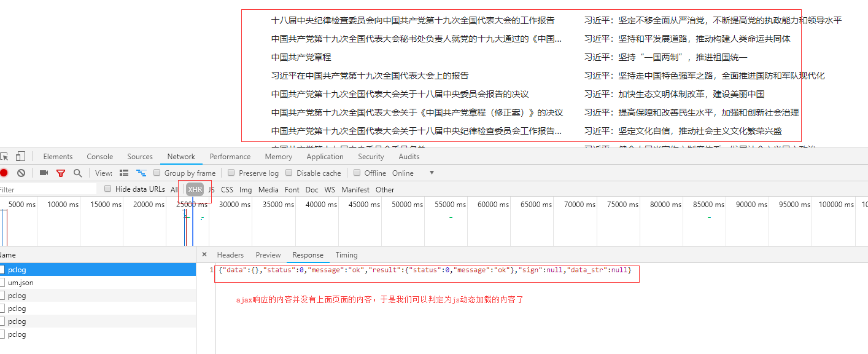Viewport: 868px width, 354px height.
Task: Enable the Group by frame checkbox
Action: pyautogui.click(x=157, y=173)
